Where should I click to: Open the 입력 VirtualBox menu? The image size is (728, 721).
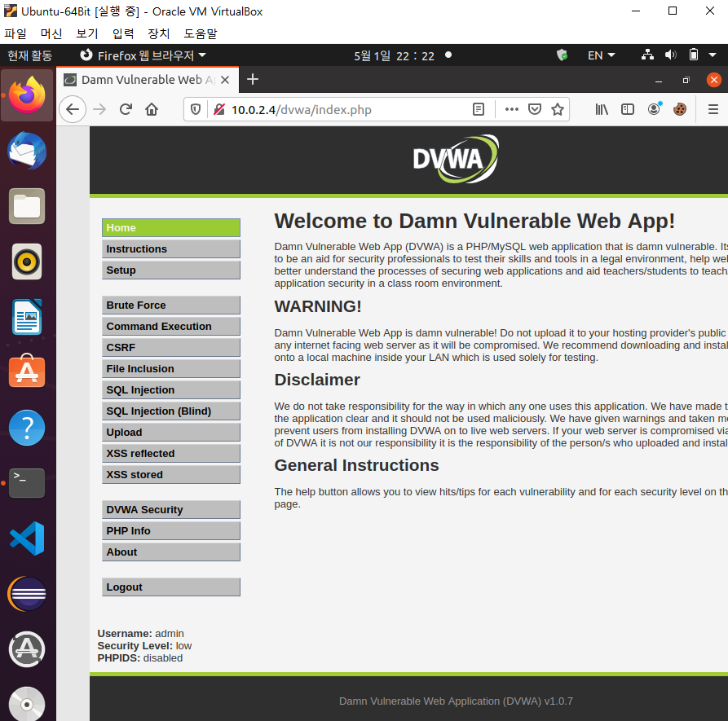tap(123, 33)
